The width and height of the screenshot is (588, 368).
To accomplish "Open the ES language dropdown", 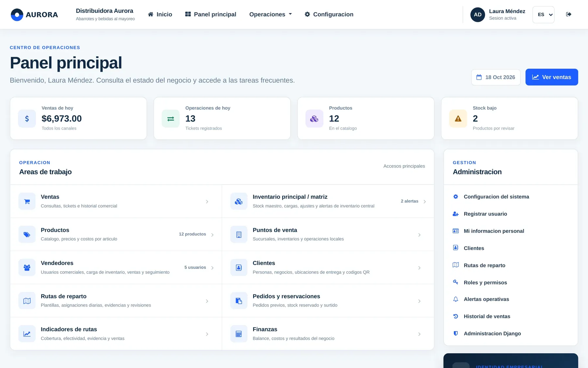I will click(543, 15).
